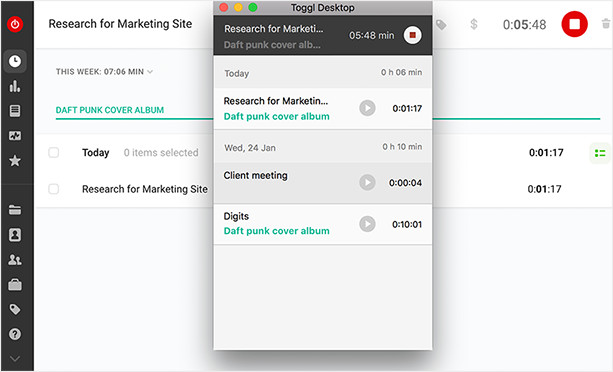Check the Research for Marketing Site entry checkbox
Viewport: 613px width, 372px height.
pos(54,189)
